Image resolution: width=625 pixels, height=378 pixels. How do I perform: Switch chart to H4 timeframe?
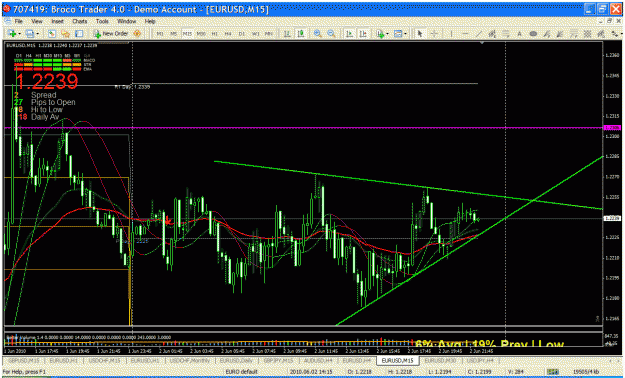(228, 34)
